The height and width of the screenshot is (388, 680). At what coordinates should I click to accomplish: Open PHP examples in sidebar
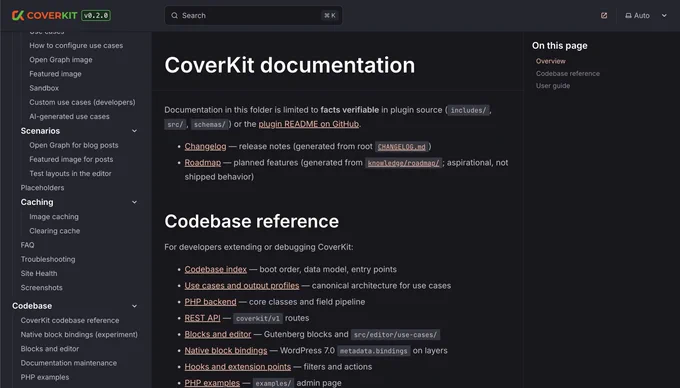[45, 377]
